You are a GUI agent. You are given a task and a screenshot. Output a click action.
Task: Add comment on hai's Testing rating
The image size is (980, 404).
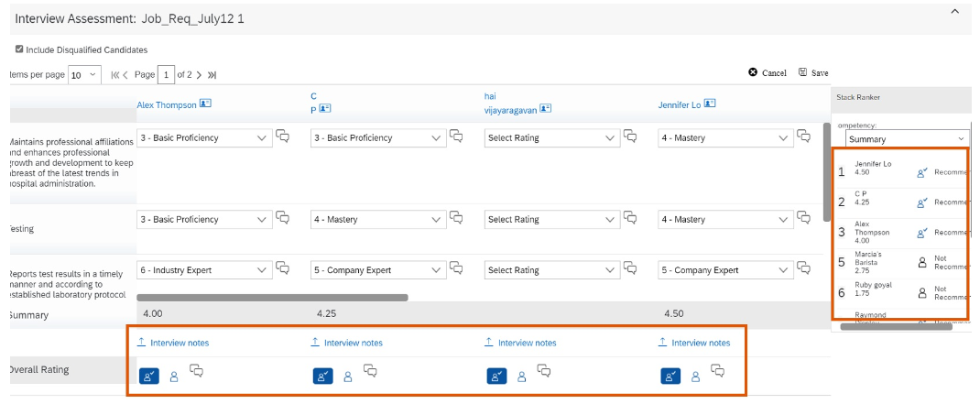pyautogui.click(x=630, y=218)
